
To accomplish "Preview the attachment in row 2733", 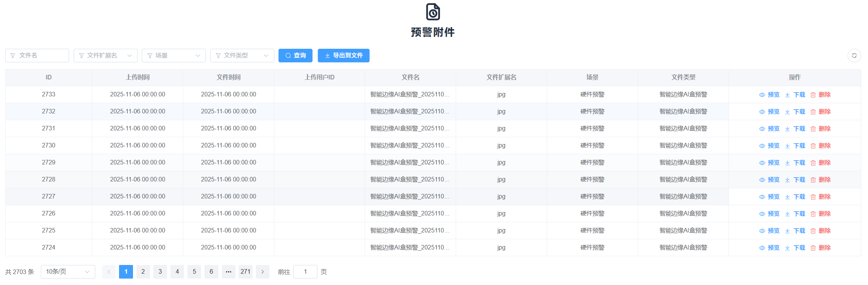I will click(x=769, y=94).
